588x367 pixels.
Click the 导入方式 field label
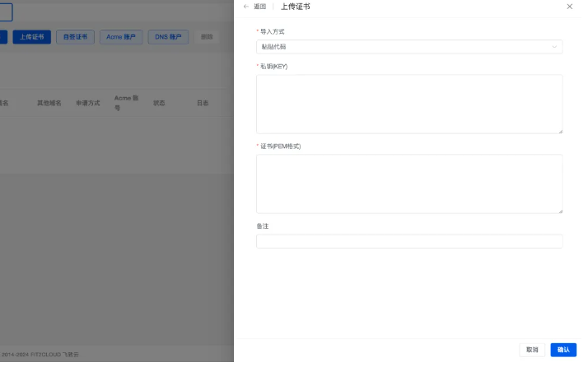click(x=273, y=31)
